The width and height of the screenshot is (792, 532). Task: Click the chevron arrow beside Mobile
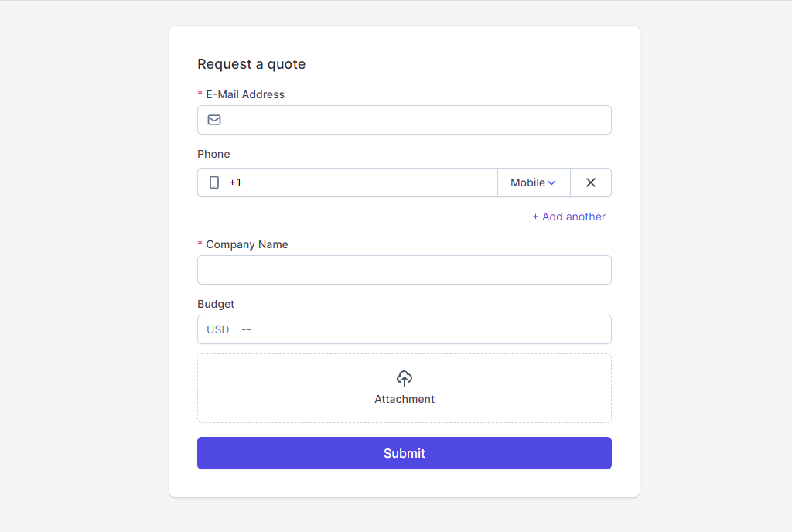(551, 182)
